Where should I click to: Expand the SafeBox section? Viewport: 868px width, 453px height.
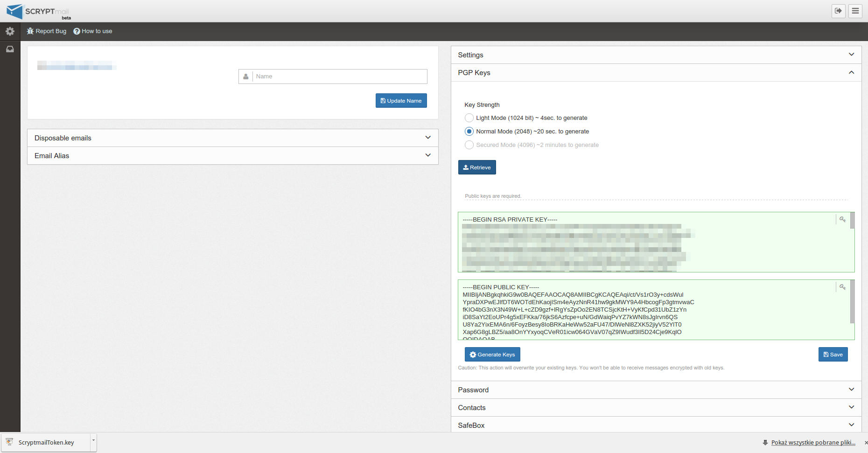656,425
